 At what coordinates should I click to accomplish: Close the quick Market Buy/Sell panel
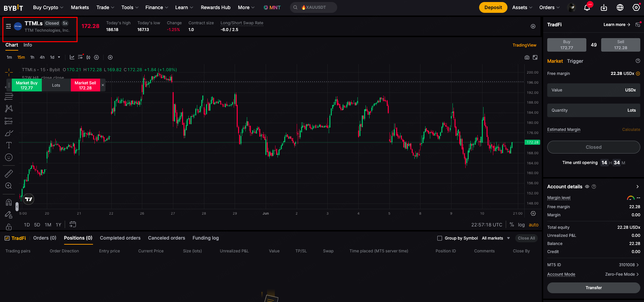(x=103, y=85)
